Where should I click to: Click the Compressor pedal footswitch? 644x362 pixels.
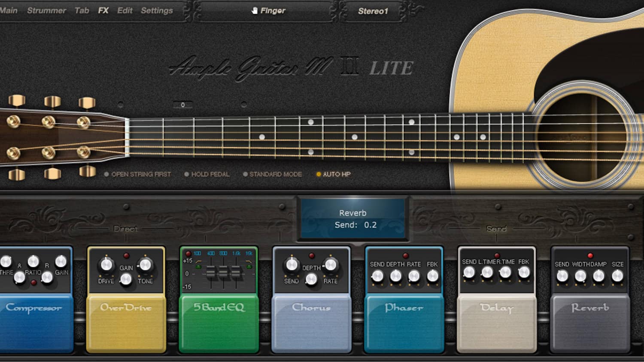pyautogui.click(x=36, y=324)
